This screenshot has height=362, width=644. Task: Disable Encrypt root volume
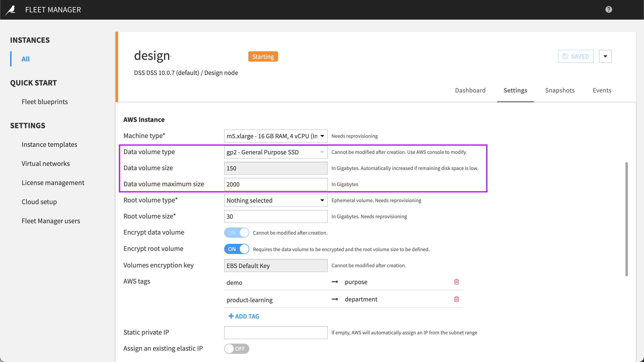click(x=236, y=249)
